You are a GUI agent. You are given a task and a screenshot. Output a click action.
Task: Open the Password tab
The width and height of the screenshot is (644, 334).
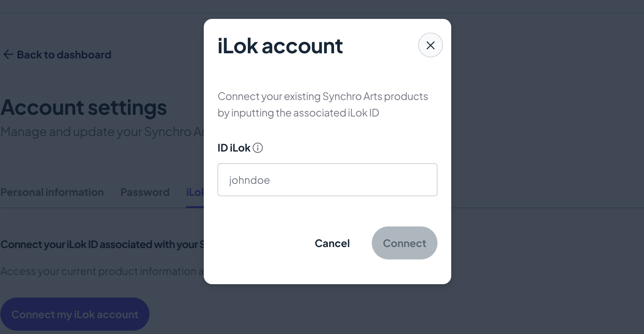pos(145,192)
